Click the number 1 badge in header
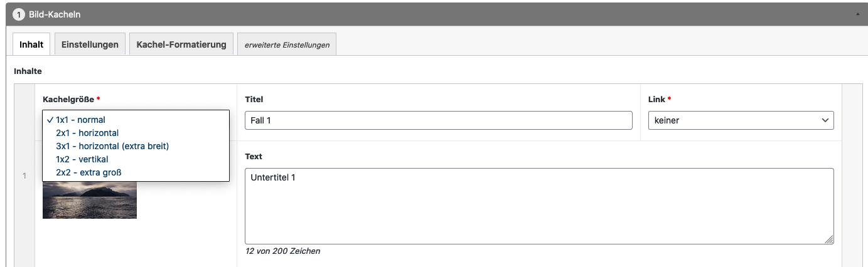868x267 pixels. 19,14
